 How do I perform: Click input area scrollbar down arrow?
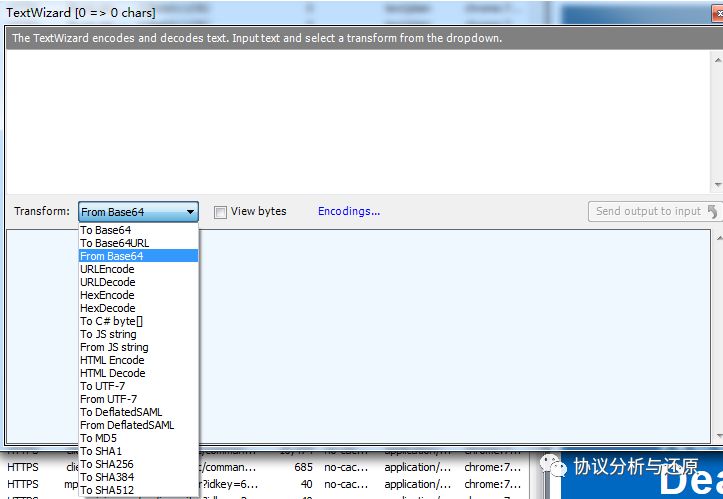tap(717, 184)
